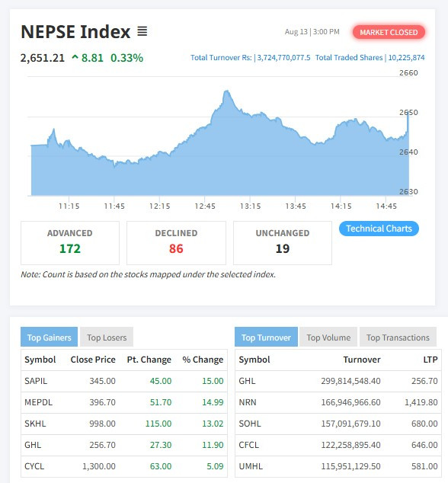Click the LTP column header
Screen dimensions: 448x483
pos(430,360)
